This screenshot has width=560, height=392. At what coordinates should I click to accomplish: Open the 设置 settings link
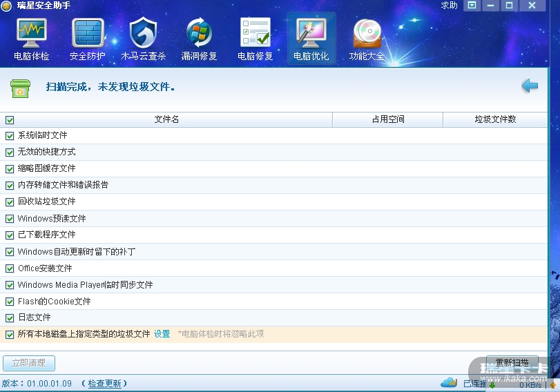point(162,334)
